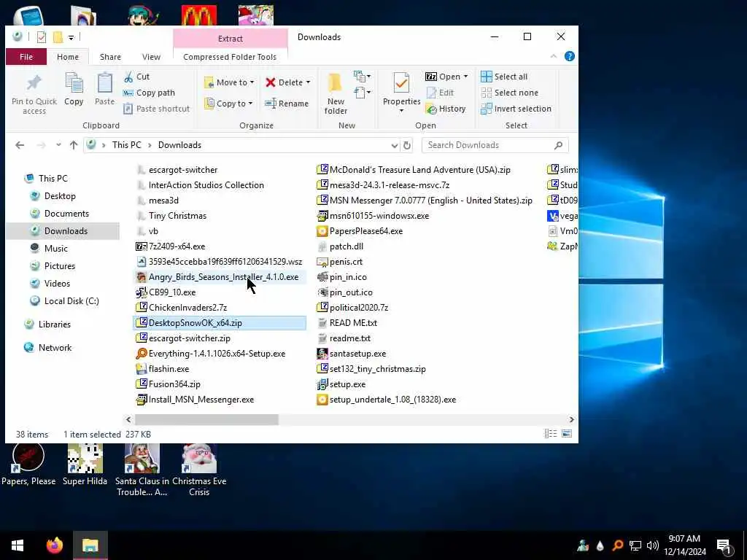Select the ChickenInvaders2.7z archive icon

pyautogui.click(x=141, y=308)
